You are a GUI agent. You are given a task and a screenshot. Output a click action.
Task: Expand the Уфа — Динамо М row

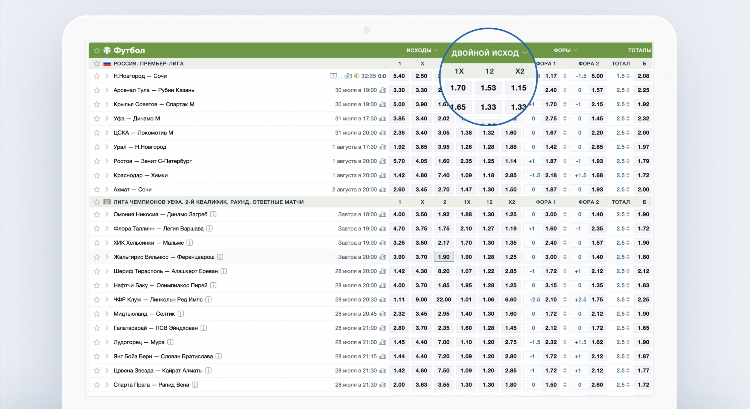point(107,118)
